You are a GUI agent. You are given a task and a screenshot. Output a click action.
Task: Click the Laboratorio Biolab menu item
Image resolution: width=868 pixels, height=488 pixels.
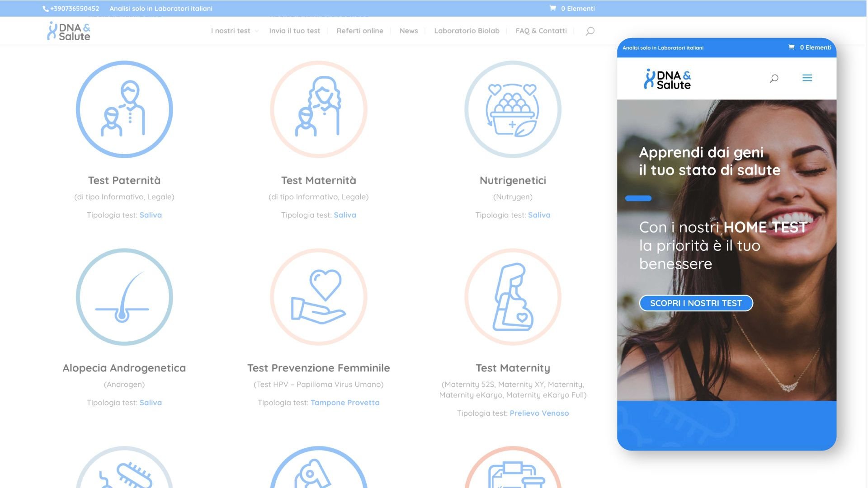(468, 30)
